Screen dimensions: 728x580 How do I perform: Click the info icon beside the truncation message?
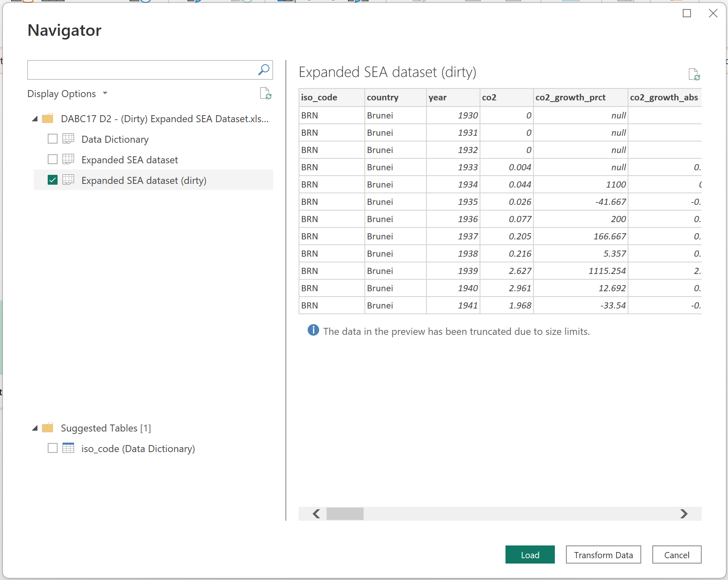(313, 330)
